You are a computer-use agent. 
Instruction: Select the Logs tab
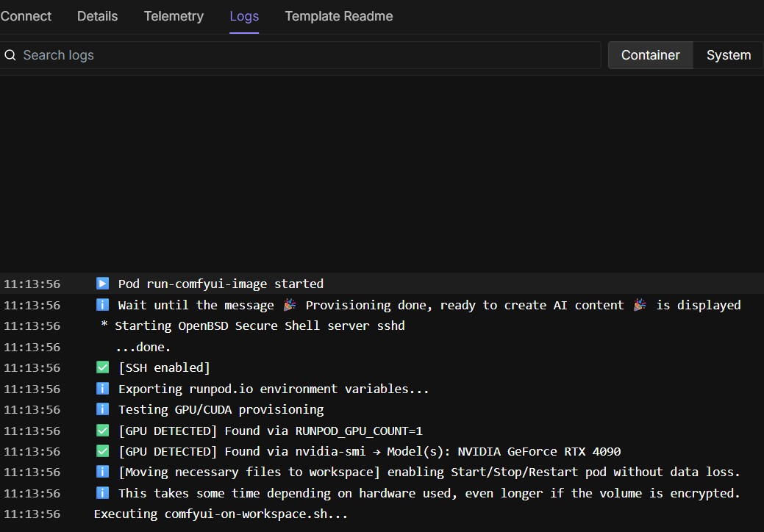click(x=244, y=16)
